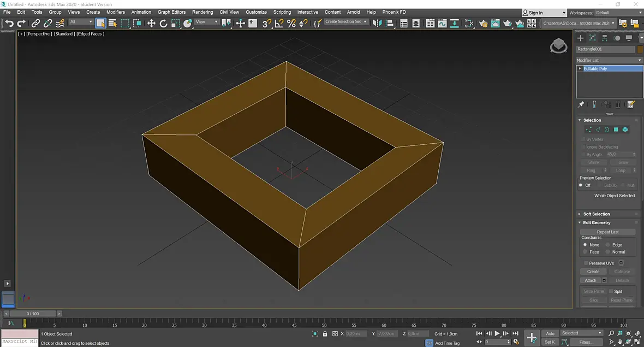
Task: Open the Create Selection Set dropdown
Action: click(x=346, y=22)
